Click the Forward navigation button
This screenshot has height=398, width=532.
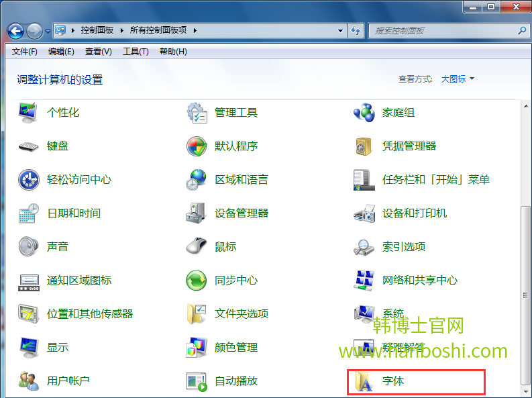(35, 32)
